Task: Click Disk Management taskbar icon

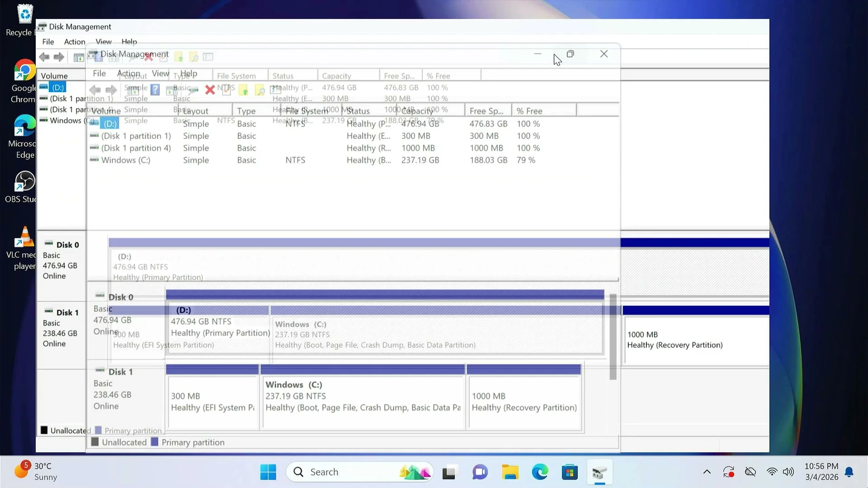Action: click(x=599, y=472)
